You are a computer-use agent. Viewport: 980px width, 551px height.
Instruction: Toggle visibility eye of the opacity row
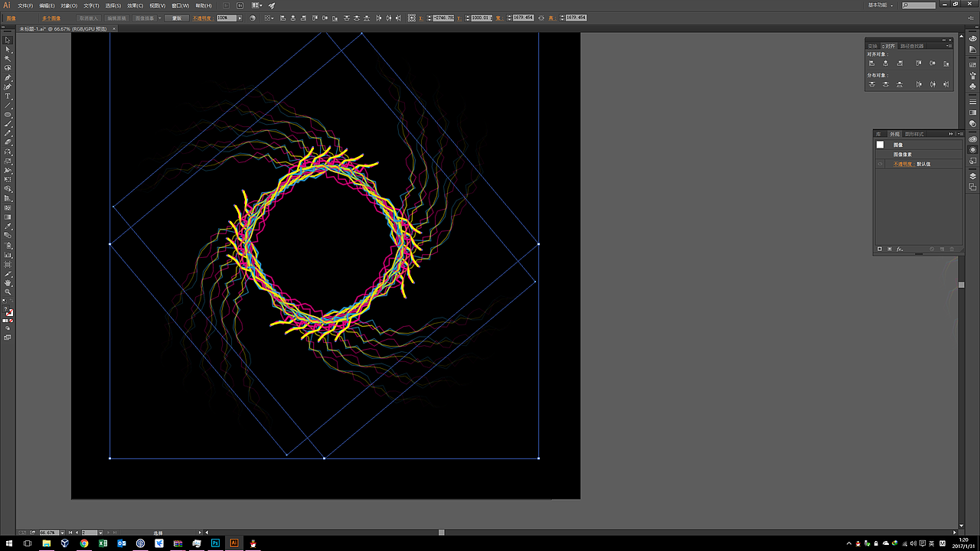880,164
